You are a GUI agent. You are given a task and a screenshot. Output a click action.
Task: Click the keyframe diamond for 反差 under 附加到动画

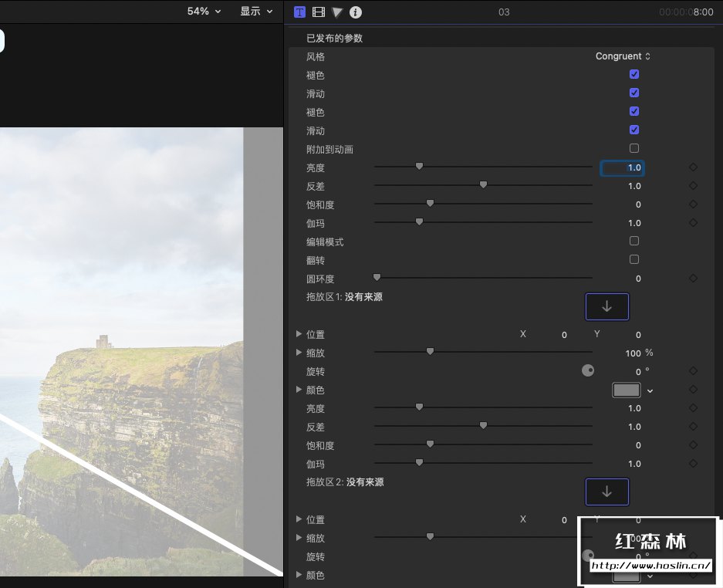(693, 186)
